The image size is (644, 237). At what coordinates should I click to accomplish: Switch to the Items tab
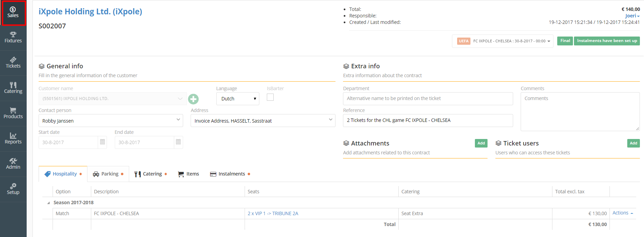(188, 174)
